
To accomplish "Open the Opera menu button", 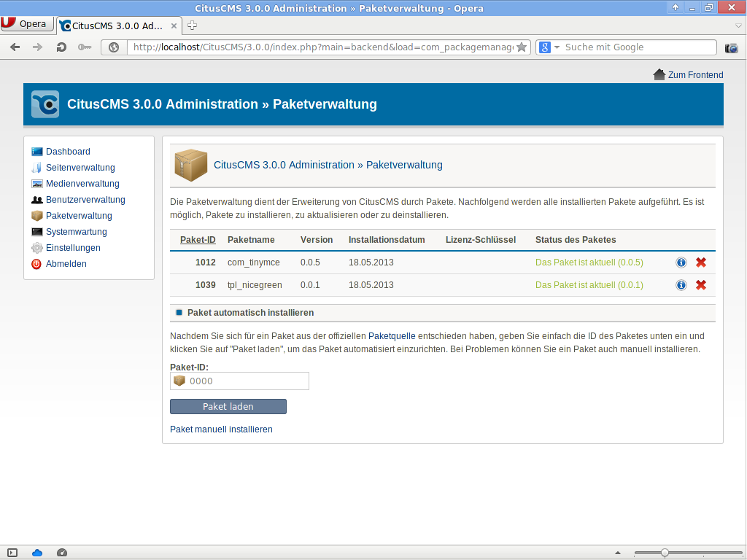I will [26, 24].
